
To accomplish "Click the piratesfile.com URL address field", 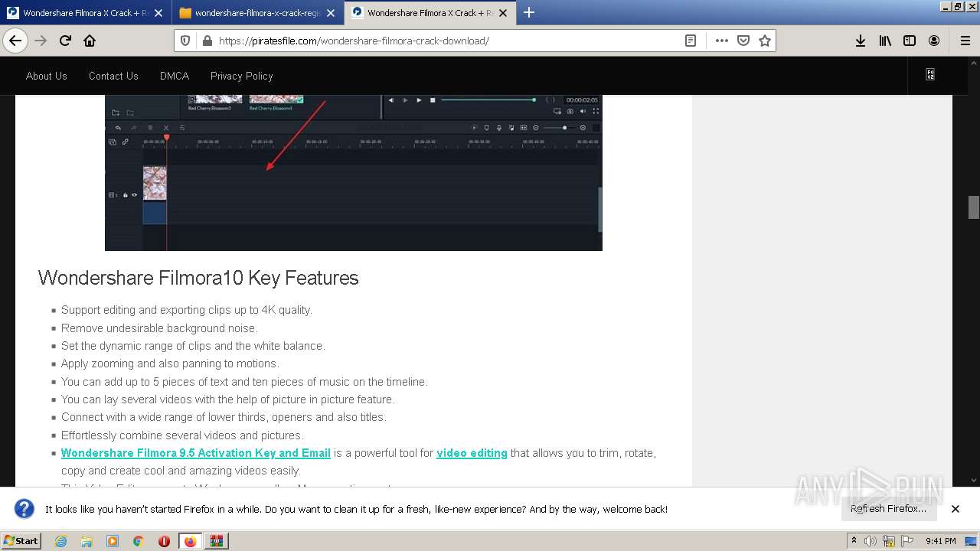I will [448, 41].
